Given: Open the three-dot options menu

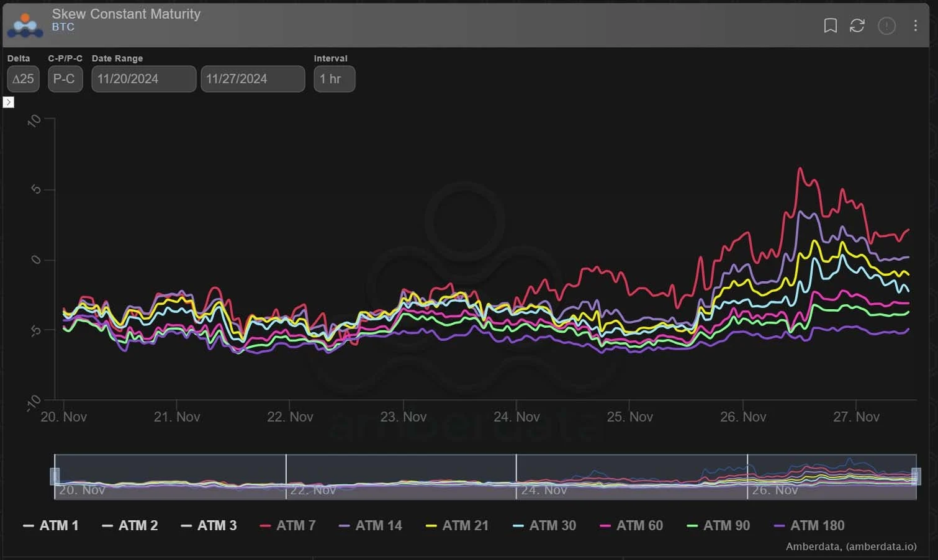Looking at the screenshot, I should pyautogui.click(x=916, y=25).
